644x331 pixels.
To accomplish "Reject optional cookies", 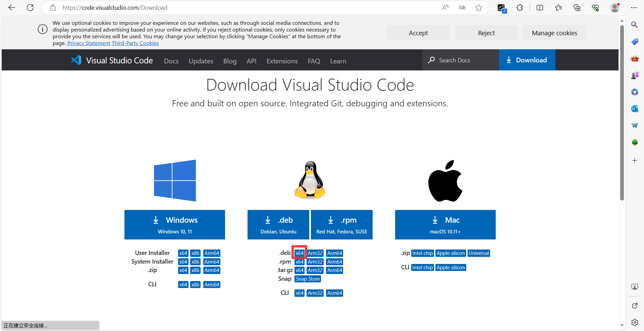I will 486,33.
